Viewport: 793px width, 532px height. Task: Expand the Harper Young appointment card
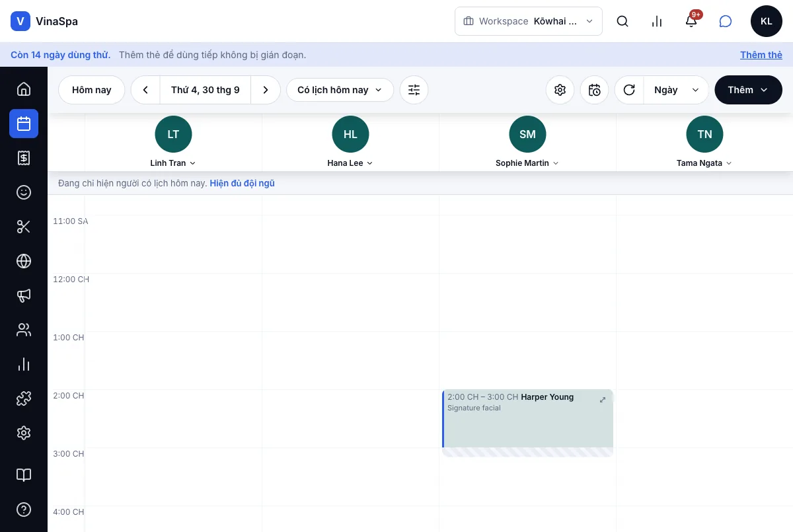pos(603,400)
